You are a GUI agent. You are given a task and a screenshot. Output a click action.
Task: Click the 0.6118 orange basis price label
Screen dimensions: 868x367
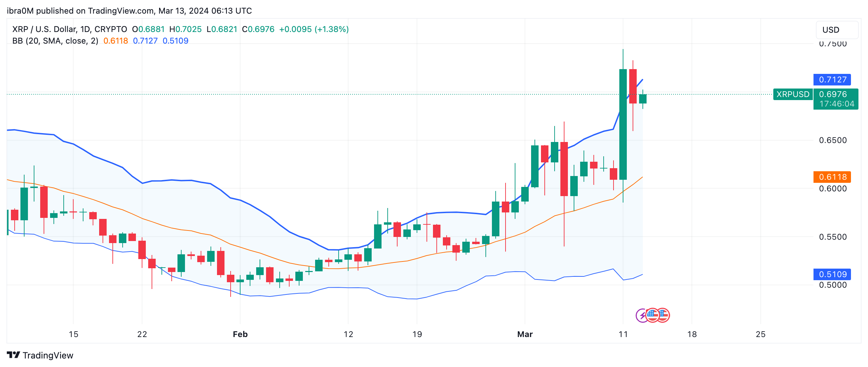tap(832, 177)
